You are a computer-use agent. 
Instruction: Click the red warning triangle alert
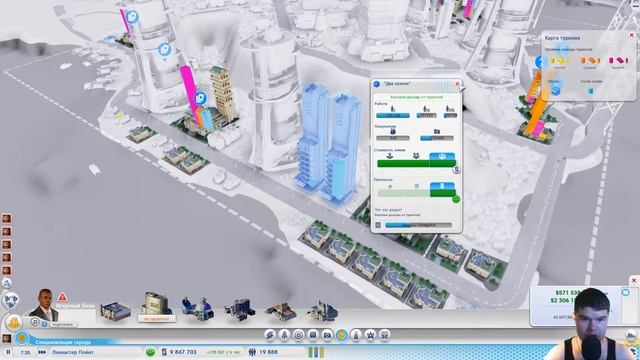tap(62, 297)
